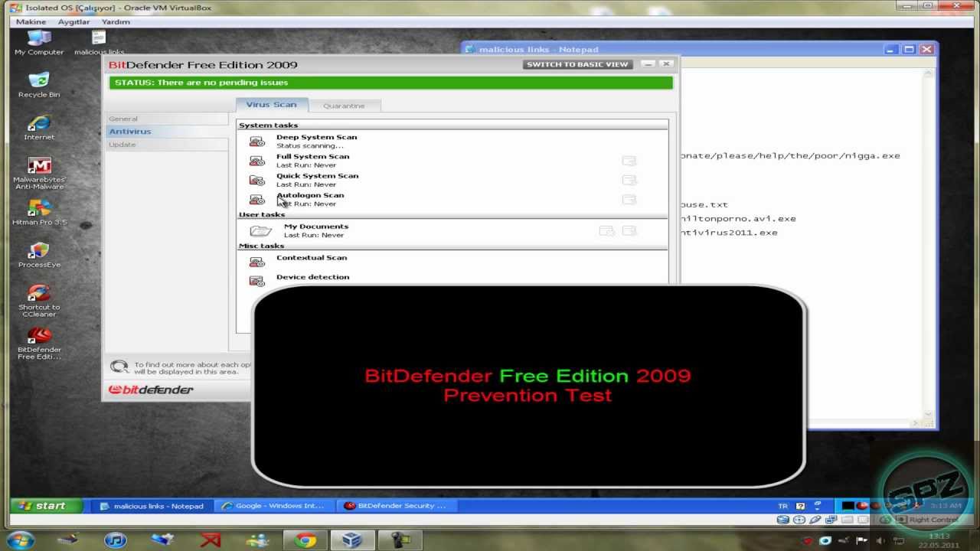Viewport: 980px width, 551px height.
Task: Open iTunes from Windows 7 taskbar
Action: (x=115, y=540)
